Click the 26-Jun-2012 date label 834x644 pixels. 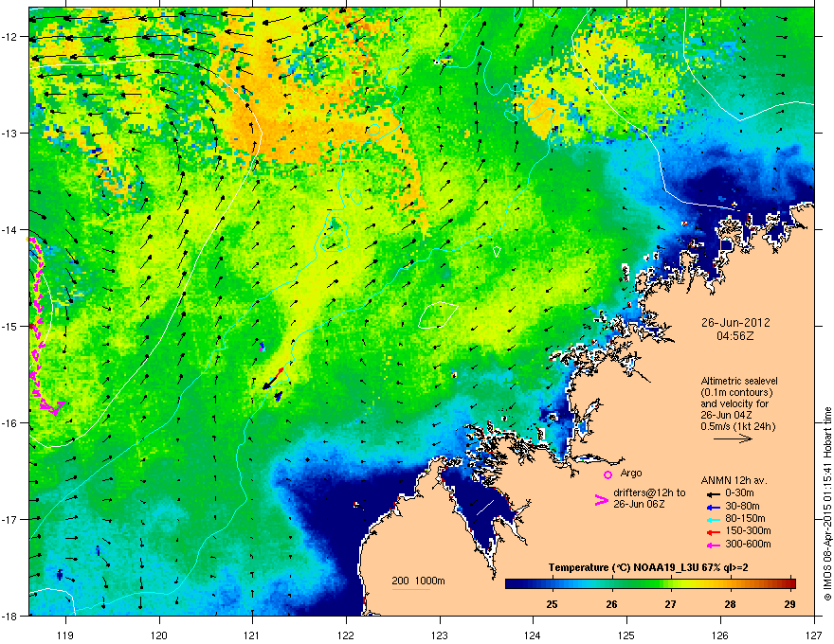735,323
